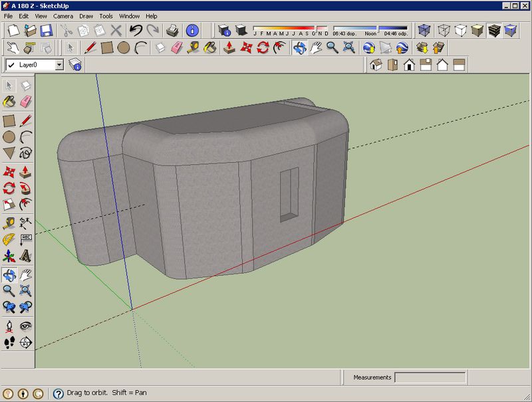This screenshot has width=532, height=402.
Task: Select the Paint Bucket tool in left toolbar
Action: [9, 102]
